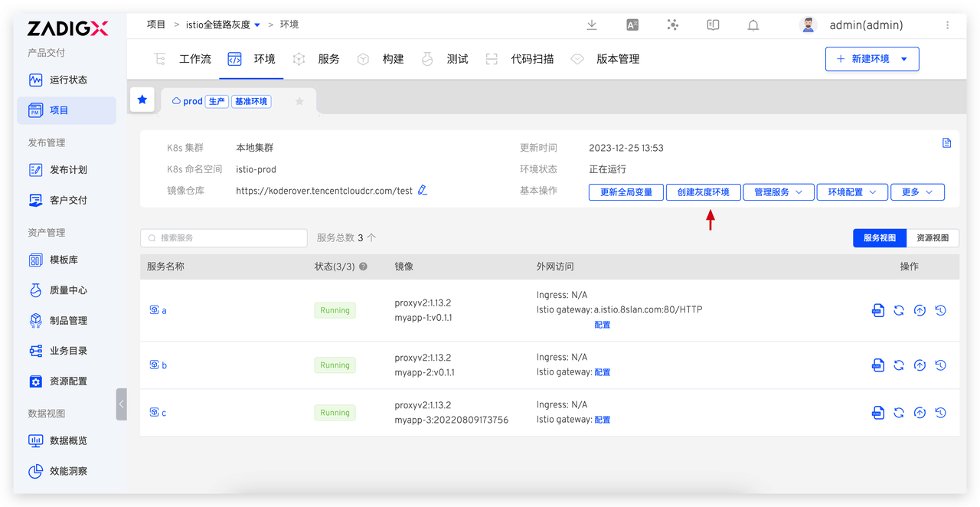Open the 更多 dropdown menu
Screen dimensions: 980x507
(917, 192)
